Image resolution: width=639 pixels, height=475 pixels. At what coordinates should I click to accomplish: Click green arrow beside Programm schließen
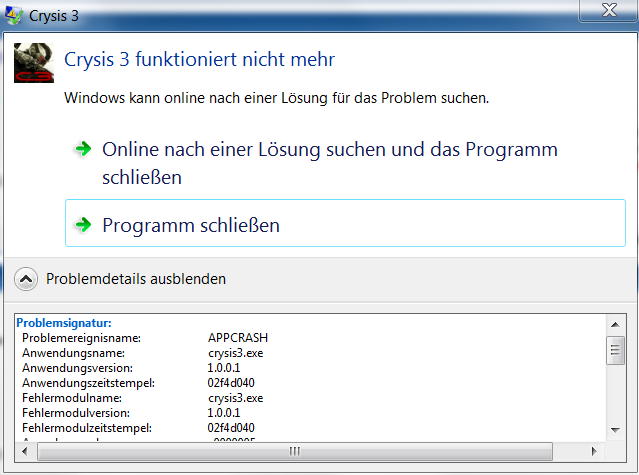[83, 224]
